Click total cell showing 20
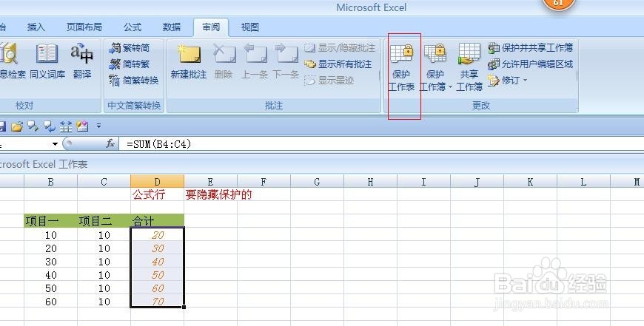 coord(158,235)
